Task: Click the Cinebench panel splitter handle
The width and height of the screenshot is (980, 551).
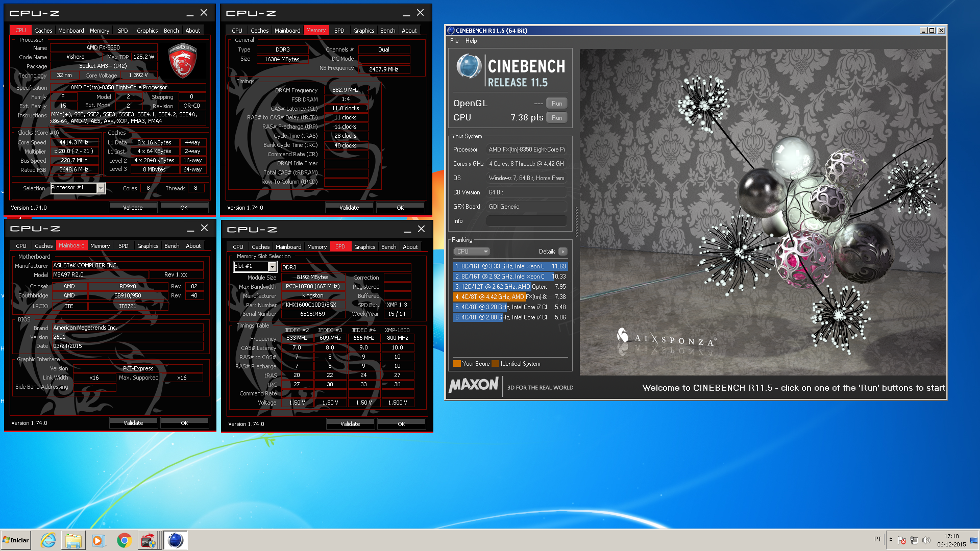Action: (576, 222)
